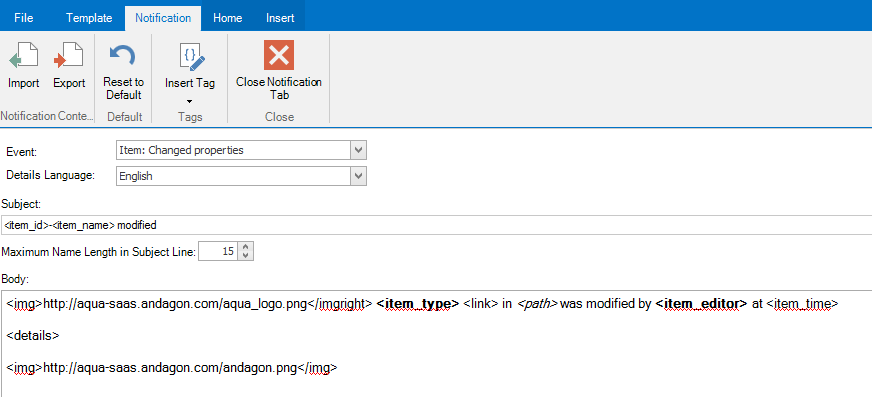Viewport: 872px width, 397px height.
Task: Select the Notification ribbon tab
Action: pyautogui.click(x=163, y=18)
